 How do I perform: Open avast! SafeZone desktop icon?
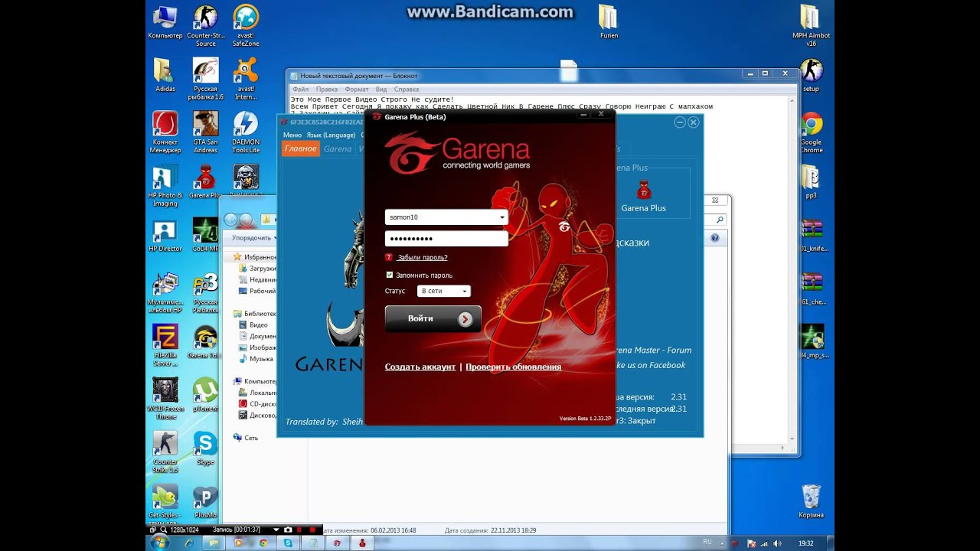click(x=246, y=24)
